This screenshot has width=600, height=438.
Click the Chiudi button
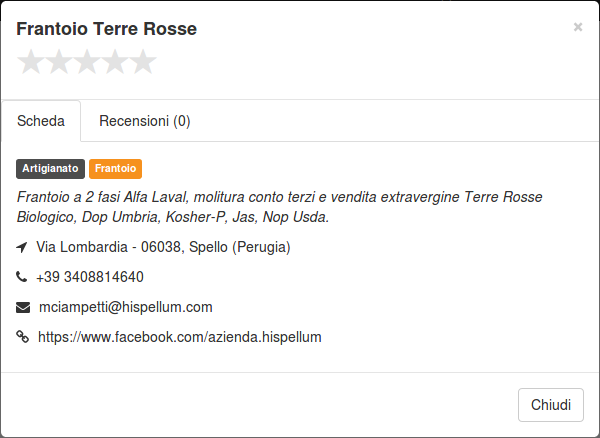pyautogui.click(x=551, y=405)
